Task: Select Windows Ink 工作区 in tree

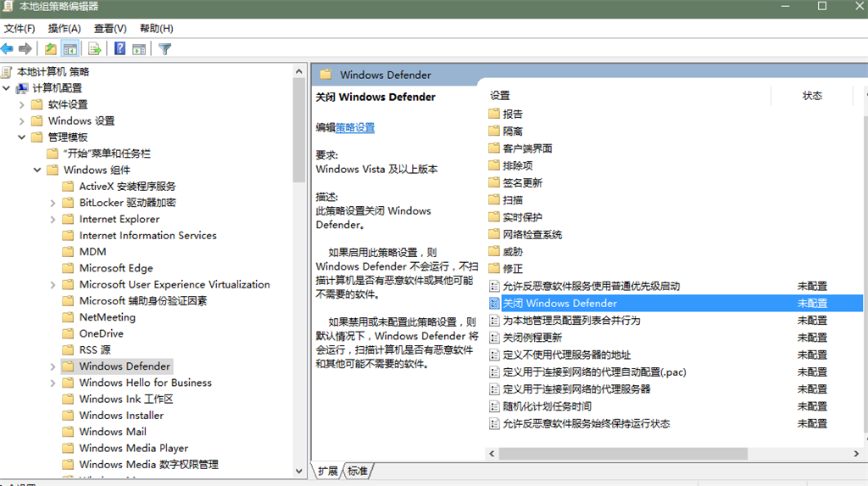Action: [126, 399]
